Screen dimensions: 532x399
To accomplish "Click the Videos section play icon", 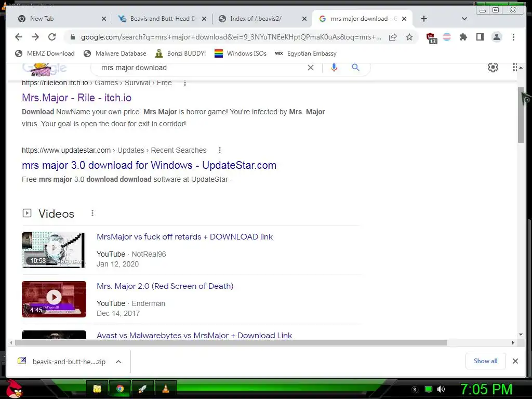I will 27,213.
